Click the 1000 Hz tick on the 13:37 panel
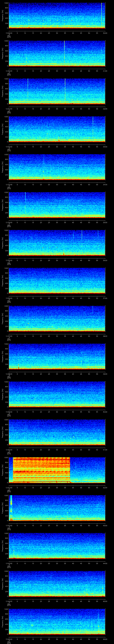This screenshot has height=644, width=114. tap(6, 306)
